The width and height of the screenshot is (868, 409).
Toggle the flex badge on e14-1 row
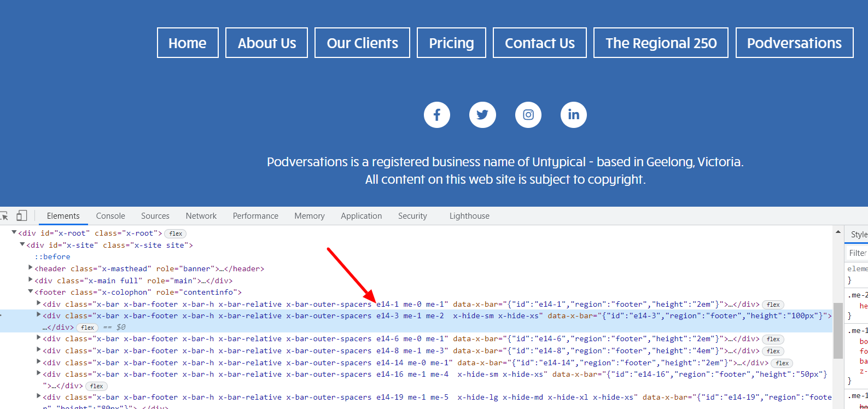(773, 305)
